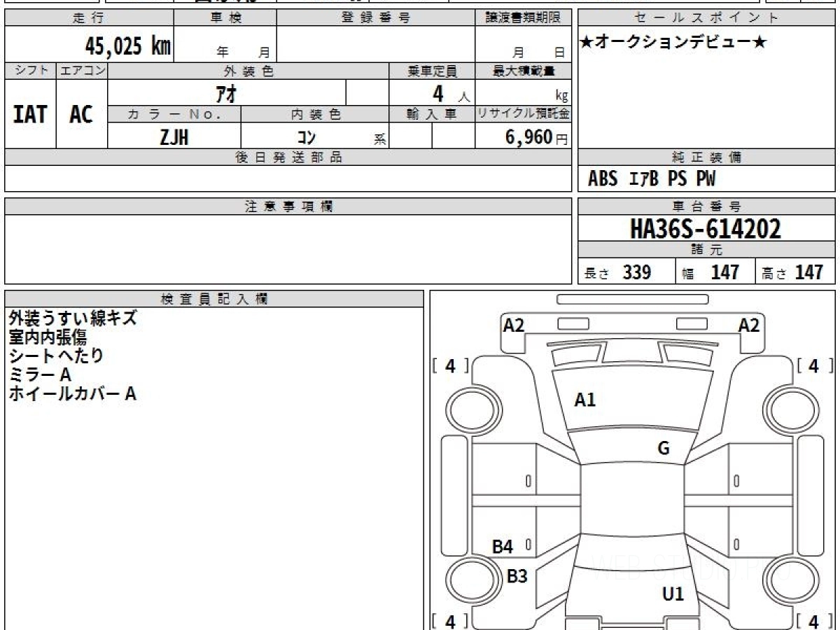Click the seating capacity value 4 人
Image resolution: width=840 pixels, height=630 pixels.
point(451,94)
